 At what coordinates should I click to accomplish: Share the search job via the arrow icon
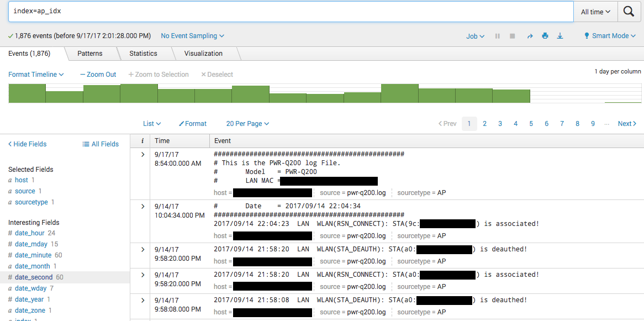pyautogui.click(x=530, y=35)
